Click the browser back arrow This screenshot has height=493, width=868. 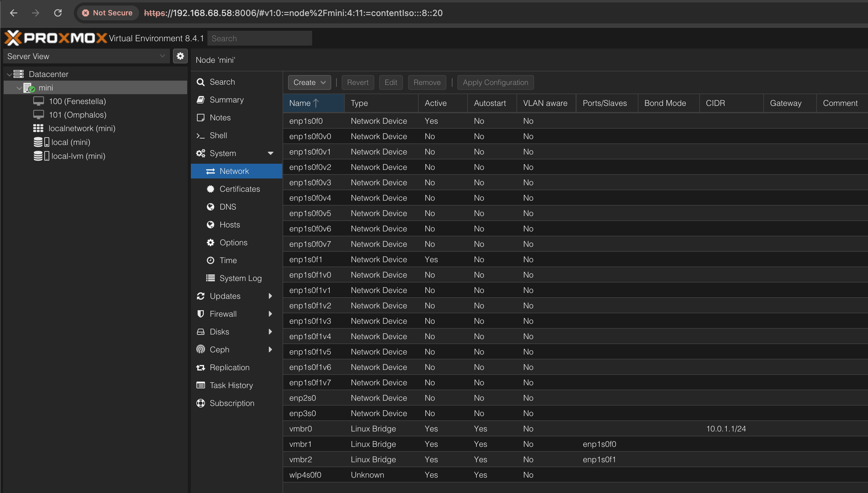14,13
